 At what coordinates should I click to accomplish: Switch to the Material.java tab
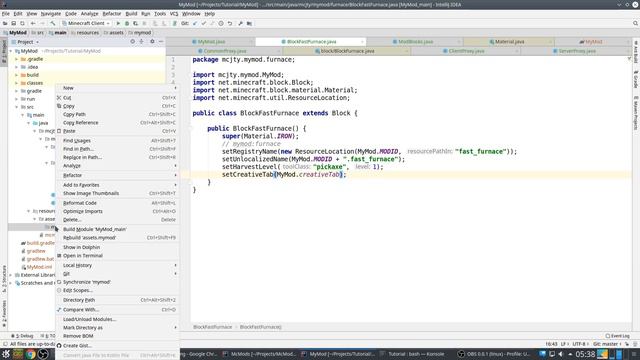(509, 42)
